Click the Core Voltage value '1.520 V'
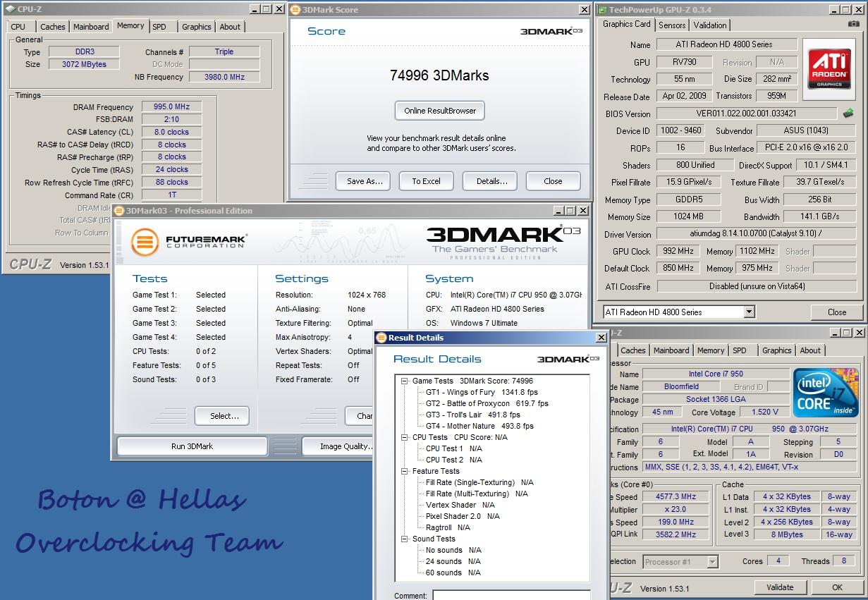This screenshot has height=600, width=868. [x=764, y=412]
